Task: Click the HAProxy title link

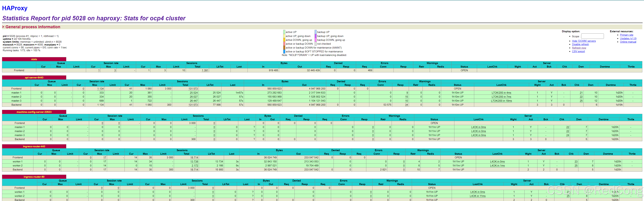Action: (14, 8)
